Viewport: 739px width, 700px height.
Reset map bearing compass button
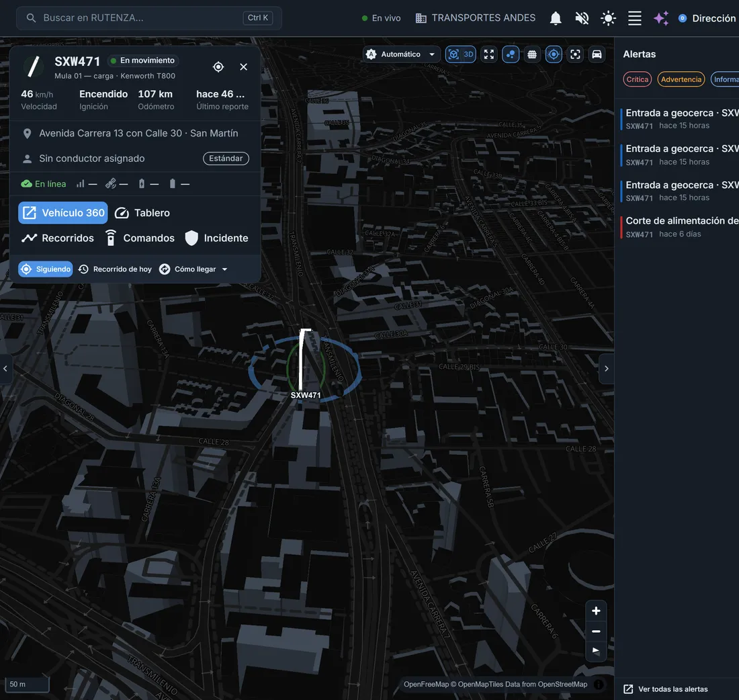pyautogui.click(x=596, y=651)
